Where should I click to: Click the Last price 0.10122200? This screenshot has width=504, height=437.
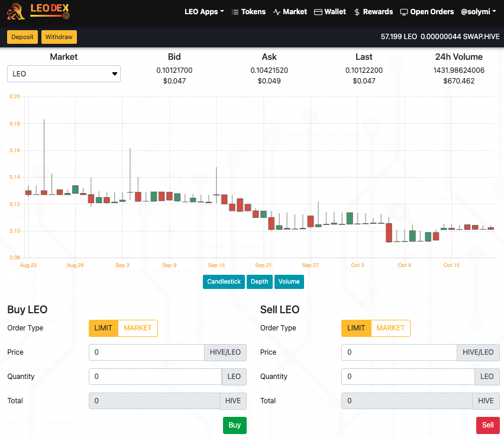364,70
